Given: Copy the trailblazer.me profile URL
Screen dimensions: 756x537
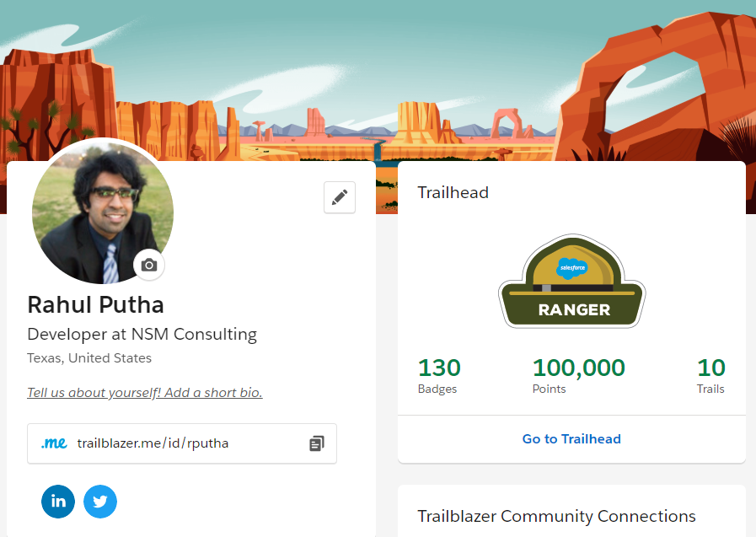Looking at the screenshot, I should (316, 443).
